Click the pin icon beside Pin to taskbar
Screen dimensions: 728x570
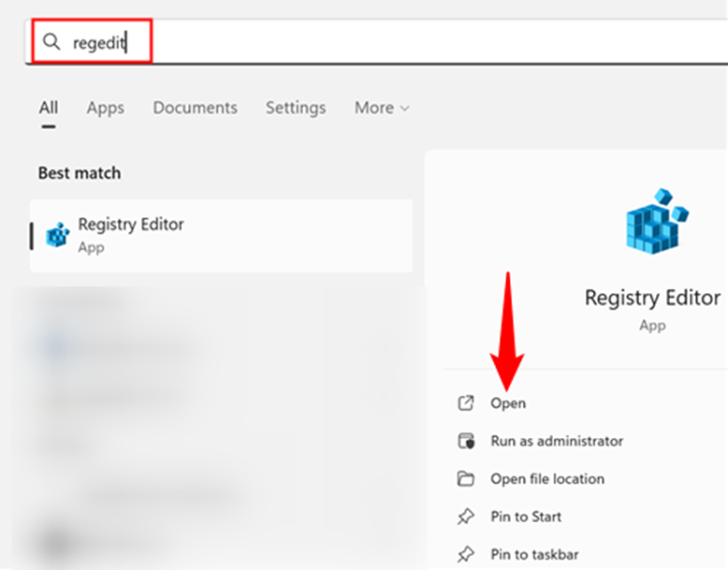click(466, 554)
